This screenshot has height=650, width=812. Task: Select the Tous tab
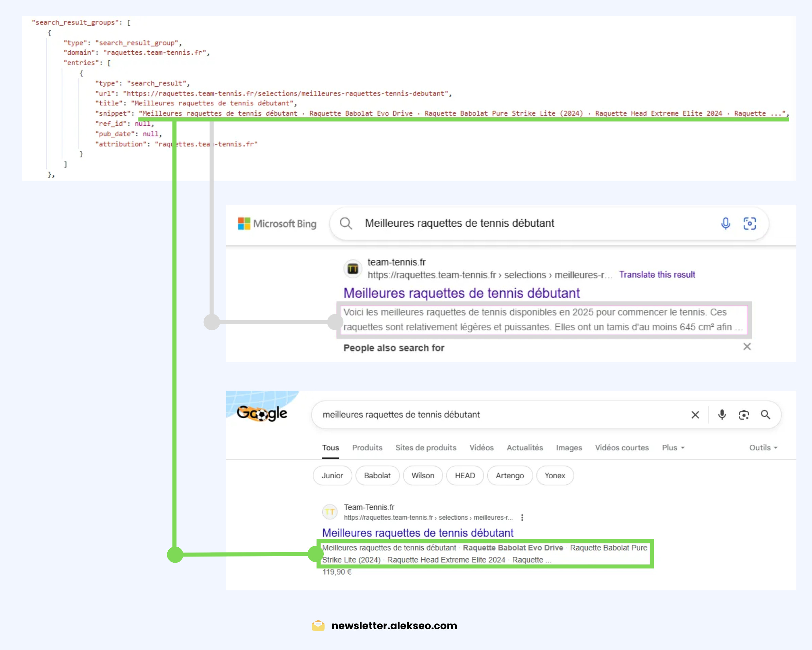click(330, 448)
